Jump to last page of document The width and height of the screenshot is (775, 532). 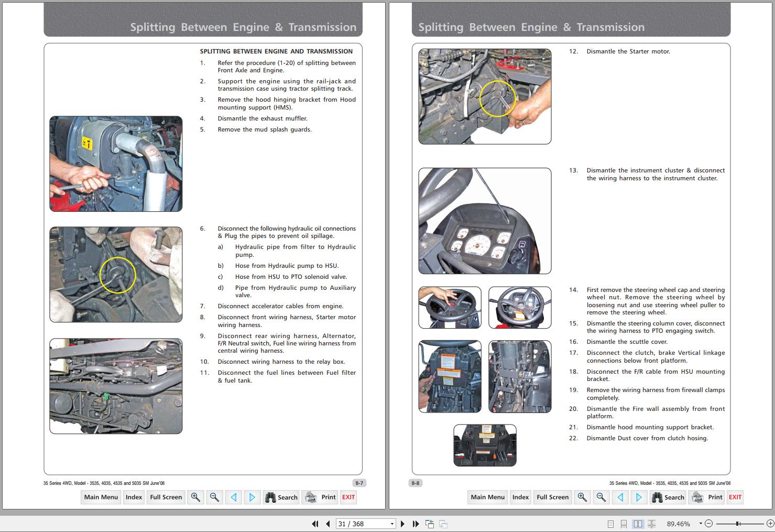click(416, 524)
